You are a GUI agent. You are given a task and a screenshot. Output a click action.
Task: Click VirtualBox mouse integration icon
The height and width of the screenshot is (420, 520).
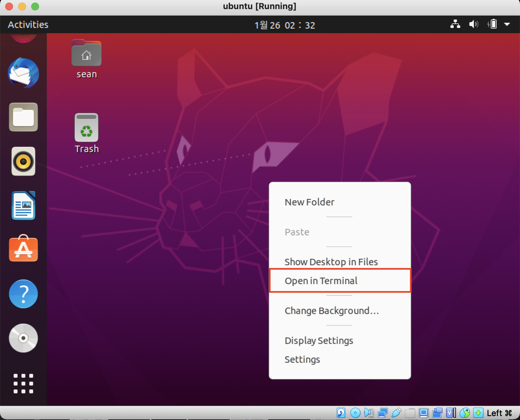point(465,413)
